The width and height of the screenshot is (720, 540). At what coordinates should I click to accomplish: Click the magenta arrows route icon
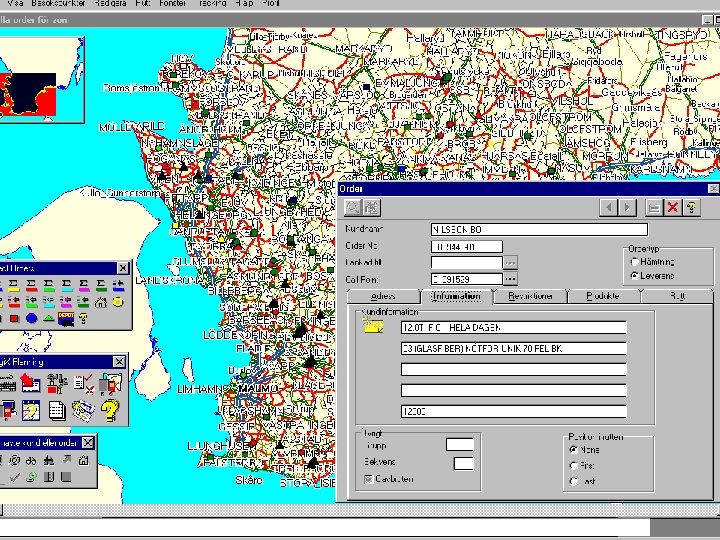pyautogui.click(x=66, y=302)
